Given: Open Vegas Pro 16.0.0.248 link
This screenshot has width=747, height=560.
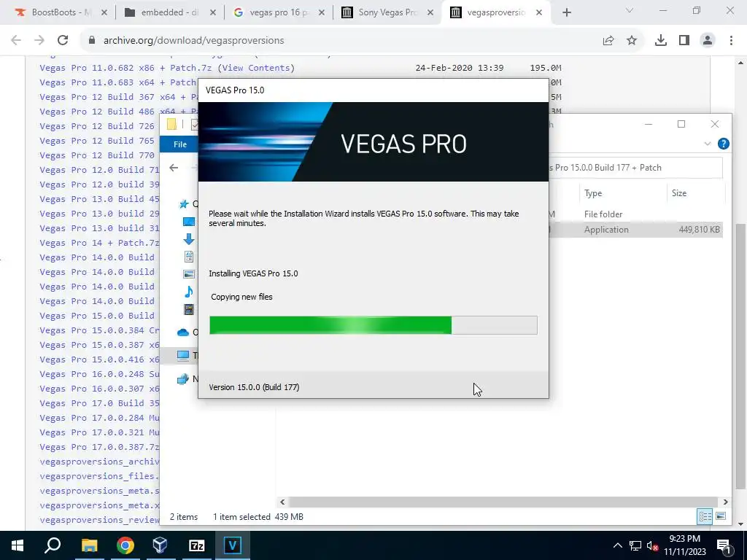Looking at the screenshot, I should pyautogui.click(x=99, y=374).
